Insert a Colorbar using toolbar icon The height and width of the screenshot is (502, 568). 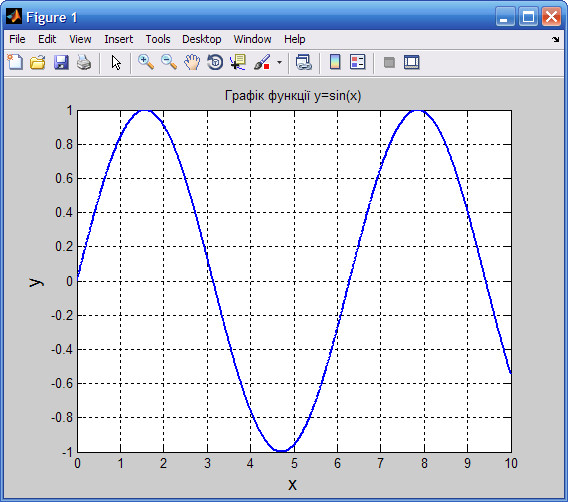click(x=335, y=63)
